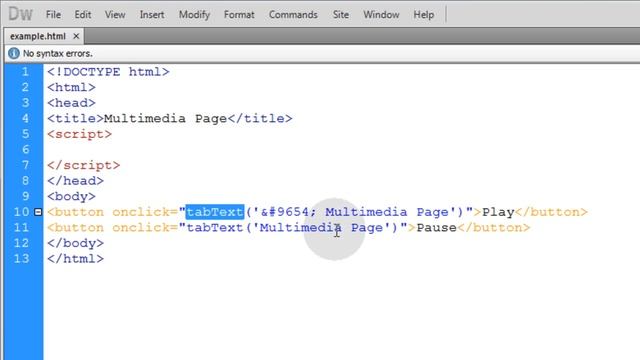Screen dimensions: 640x360
Task: Click line number 2 in the gutter
Action: click(x=25, y=87)
